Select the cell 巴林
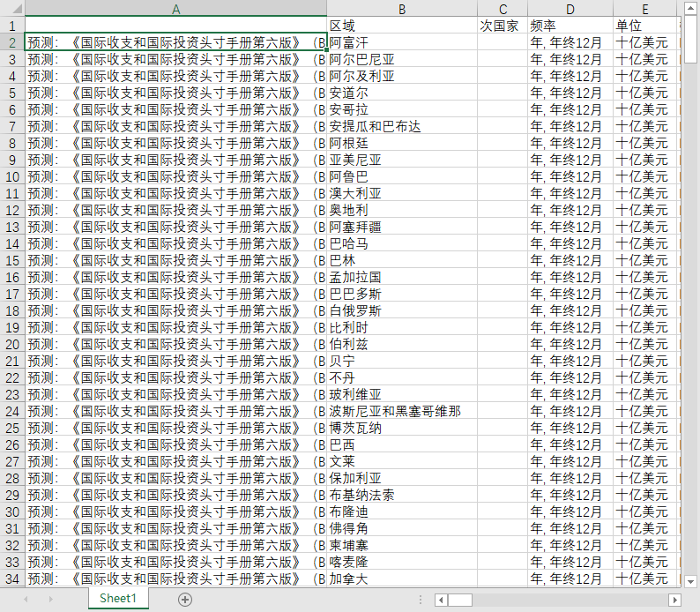This screenshot has width=700, height=612. (x=402, y=260)
